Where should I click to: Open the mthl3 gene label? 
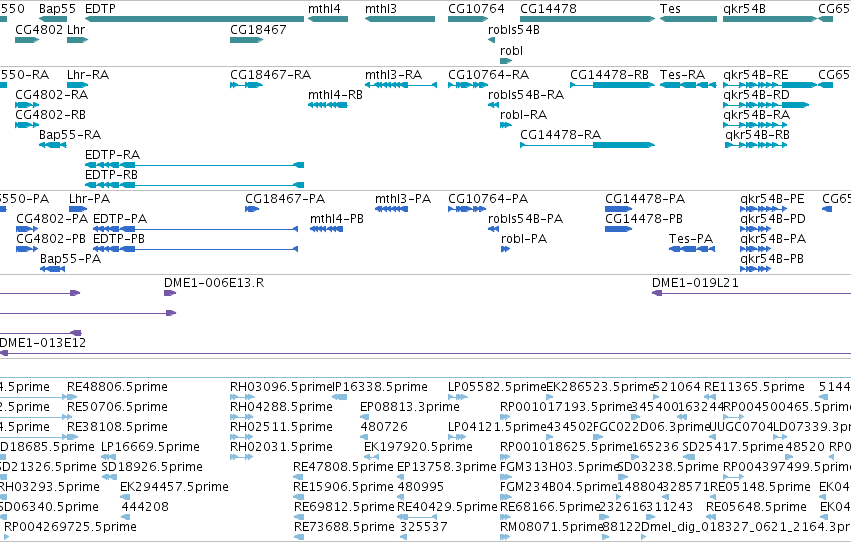coord(380,9)
